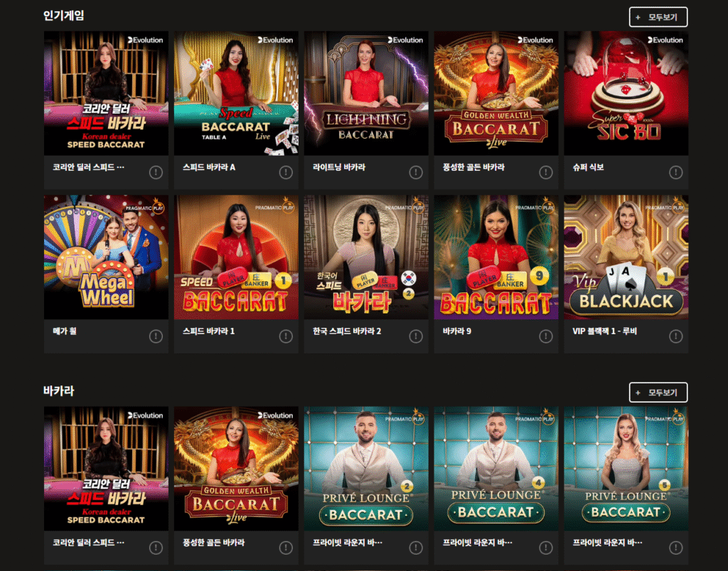Launch Privé Lounge Baccarat 2 thumbnail
728x571 pixels.
coord(366,469)
